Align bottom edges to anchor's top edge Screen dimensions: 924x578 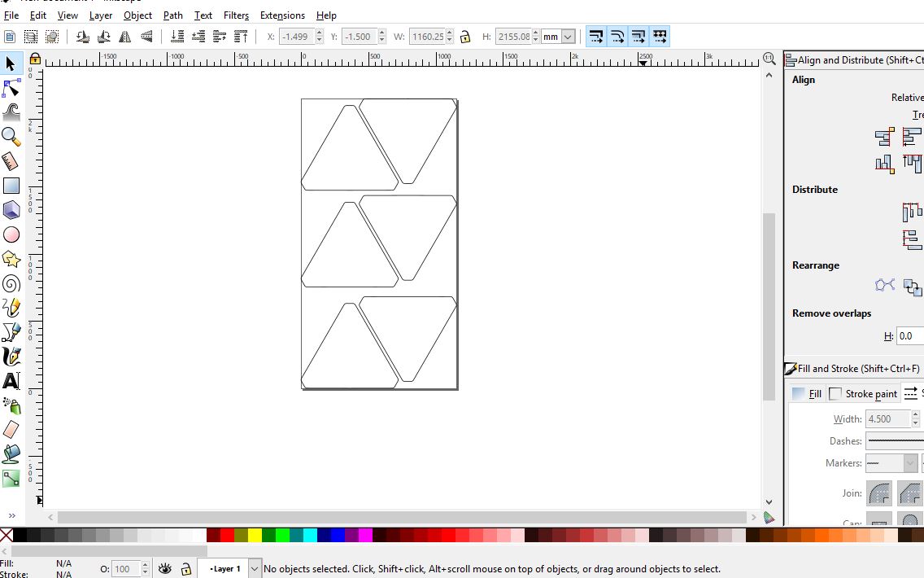884,163
